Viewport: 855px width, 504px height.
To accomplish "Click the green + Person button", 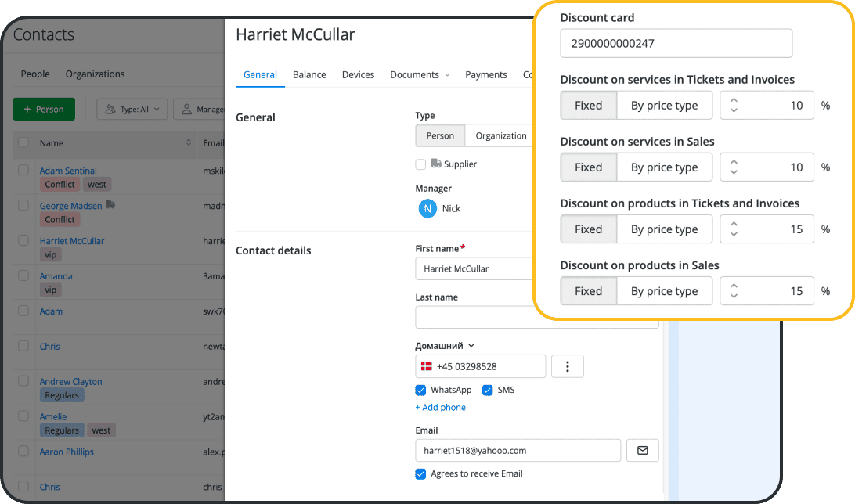I will [x=44, y=110].
